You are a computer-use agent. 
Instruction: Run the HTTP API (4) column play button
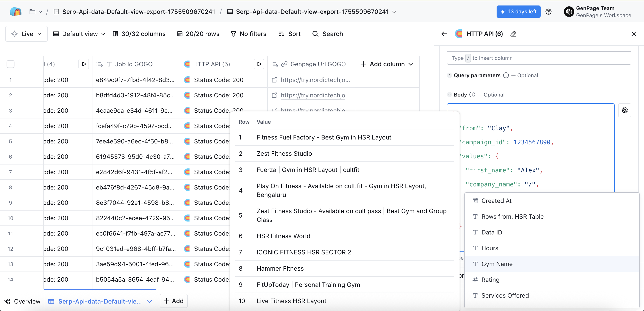coord(84,64)
